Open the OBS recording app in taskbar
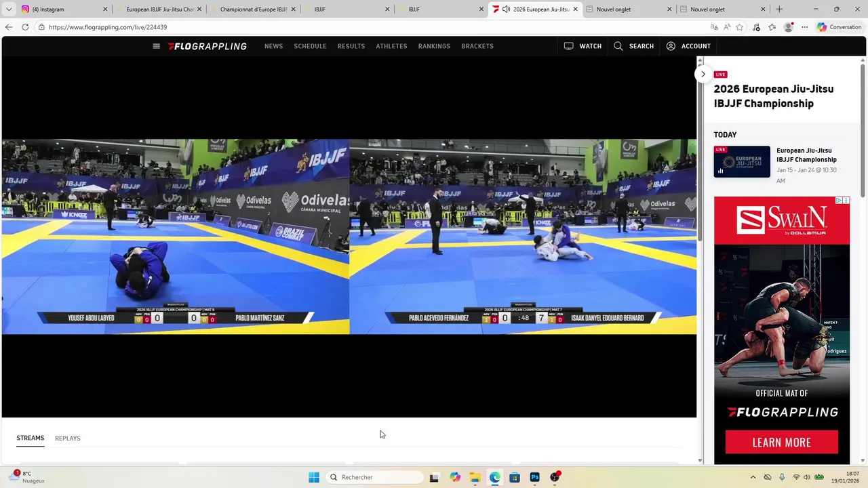The height and width of the screenshot is (488, 868). tap(555, 477)
